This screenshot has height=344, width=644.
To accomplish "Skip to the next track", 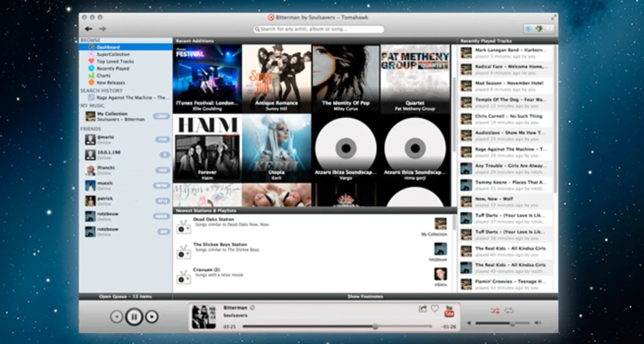I will tap(151, 317).
